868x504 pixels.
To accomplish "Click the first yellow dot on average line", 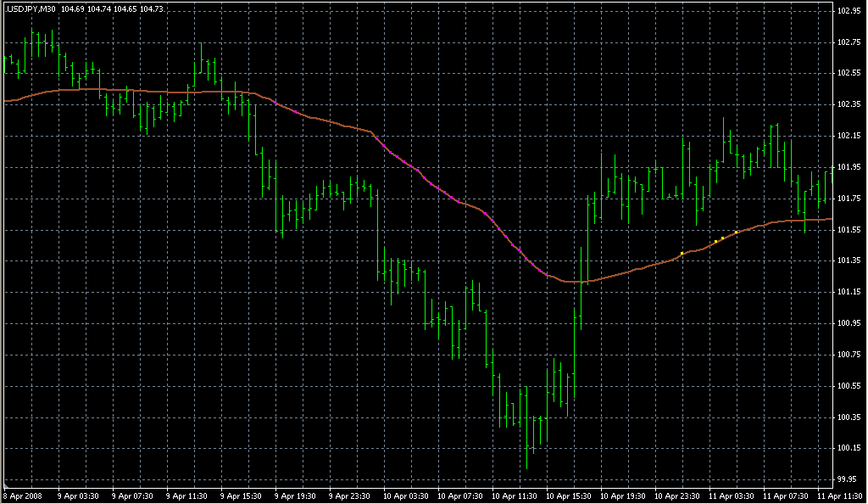I will [682, 253].
